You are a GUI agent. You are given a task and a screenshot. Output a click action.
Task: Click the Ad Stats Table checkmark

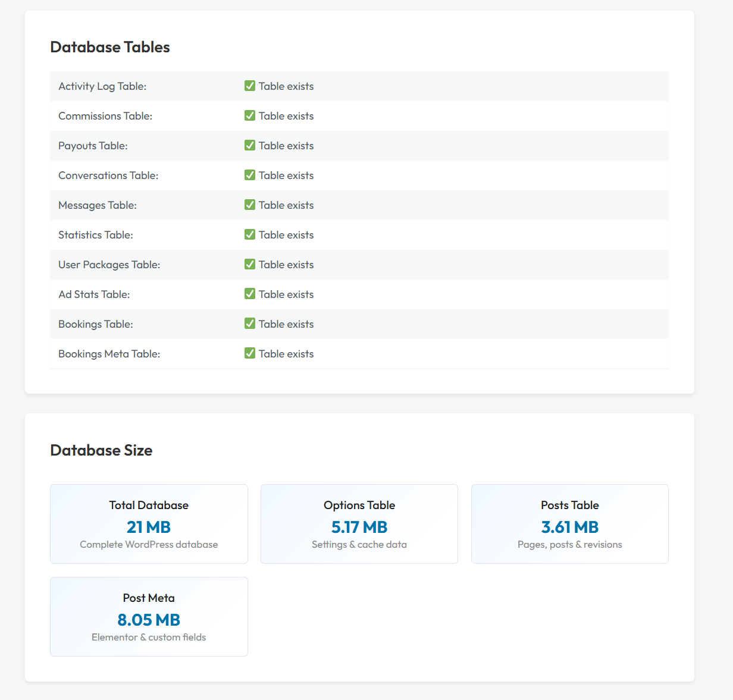[x=250, y=294]
